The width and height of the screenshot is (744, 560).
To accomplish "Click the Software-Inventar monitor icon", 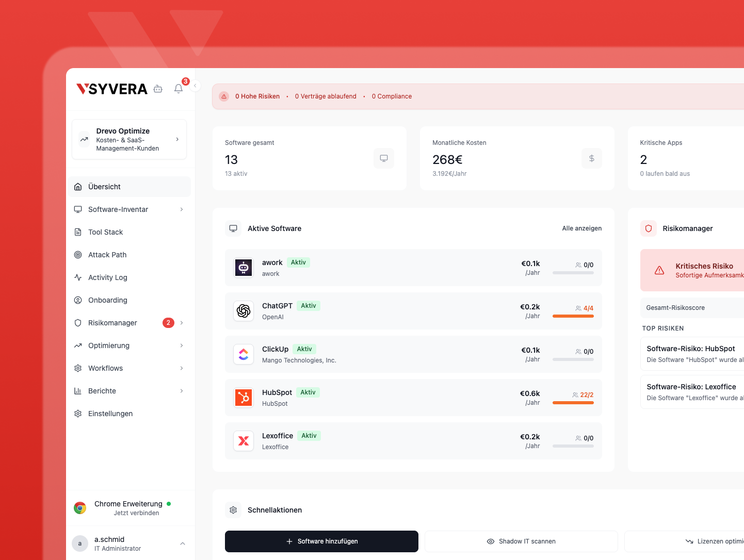I will (x=78, y=209).
